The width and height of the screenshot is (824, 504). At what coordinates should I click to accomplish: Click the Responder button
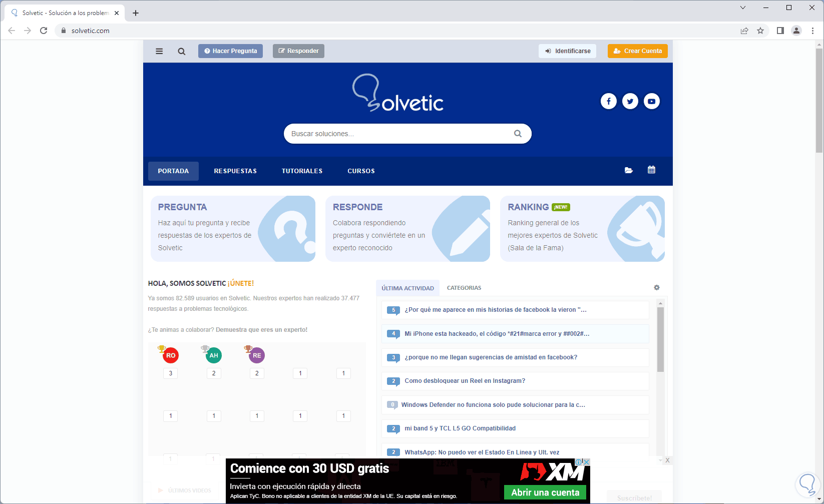point(298,51)
